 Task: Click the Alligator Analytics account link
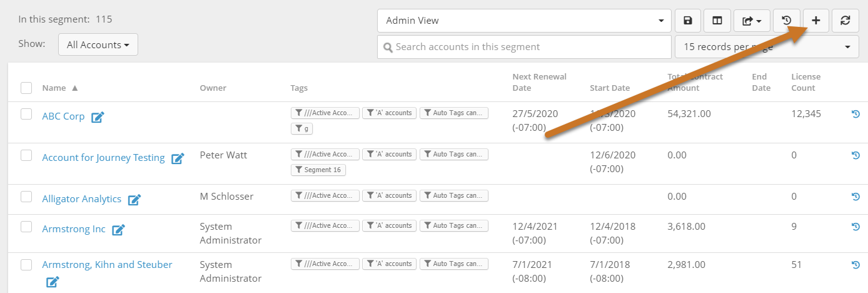pyautogui.click(x=82, y=199)
